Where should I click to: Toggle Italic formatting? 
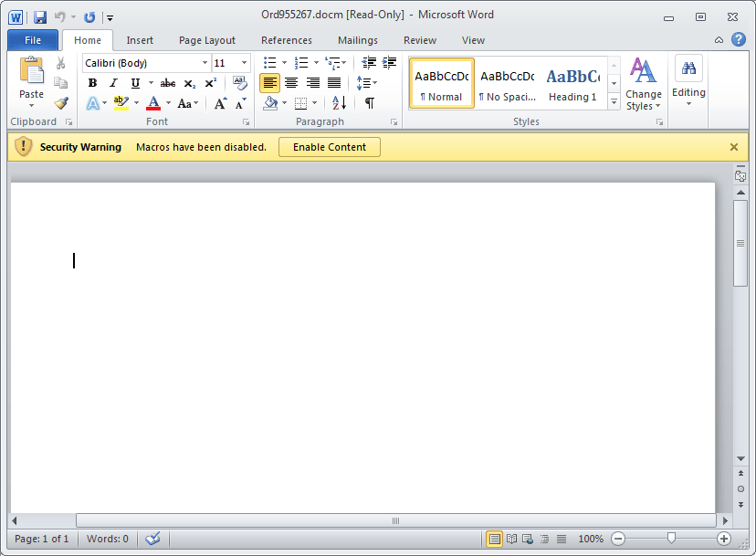point(114,83)
